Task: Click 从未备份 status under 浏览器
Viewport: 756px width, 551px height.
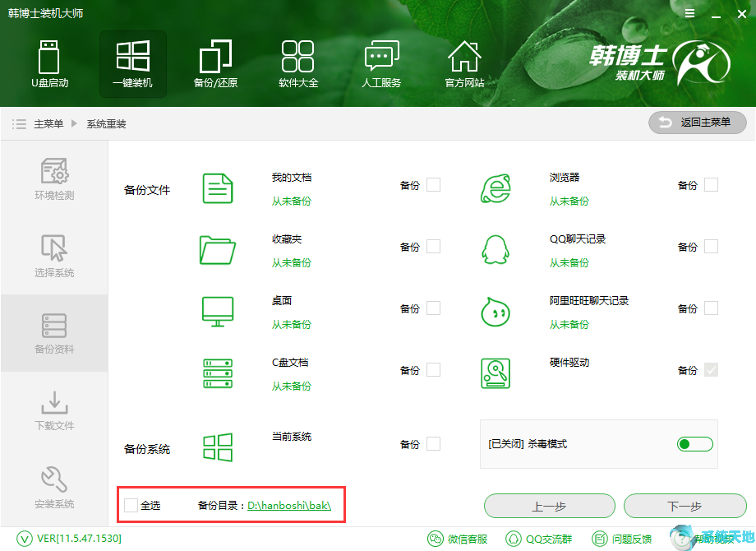Action: click(569, 201)
